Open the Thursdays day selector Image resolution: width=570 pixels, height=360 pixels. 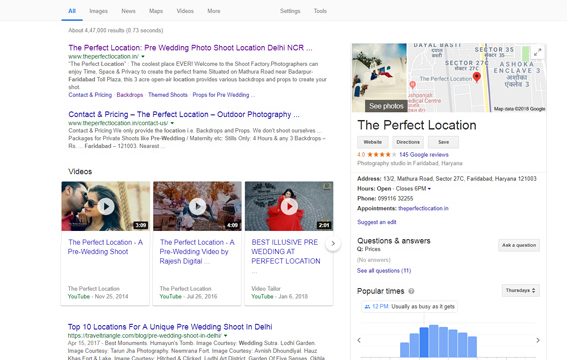(521, 290)
